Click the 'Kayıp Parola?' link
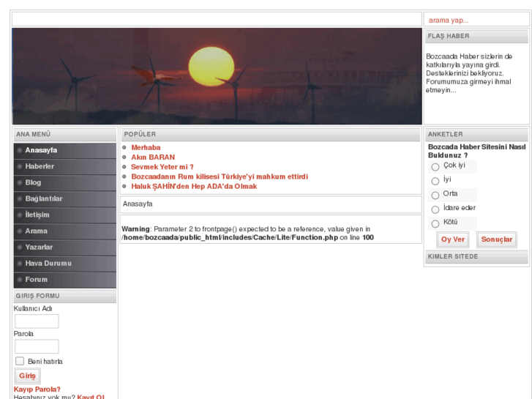 37,389
